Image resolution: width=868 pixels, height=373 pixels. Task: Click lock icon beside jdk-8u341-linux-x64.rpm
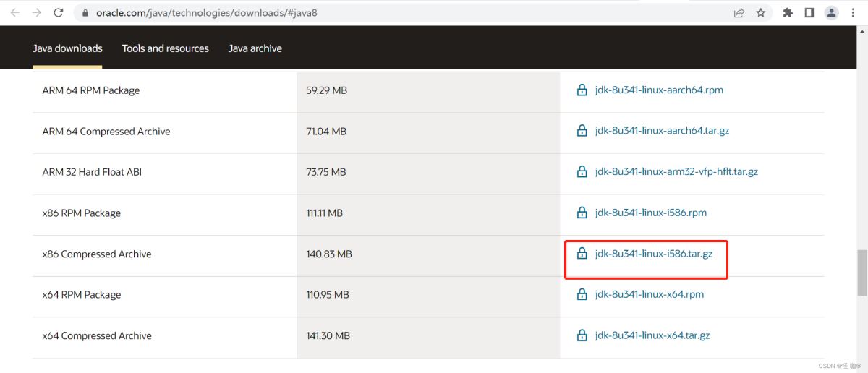582,294
